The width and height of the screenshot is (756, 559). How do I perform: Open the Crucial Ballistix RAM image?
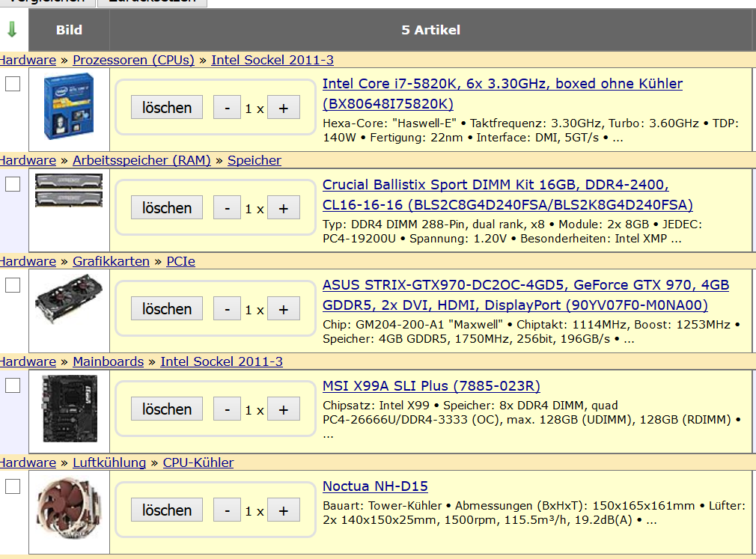(69, 190)
